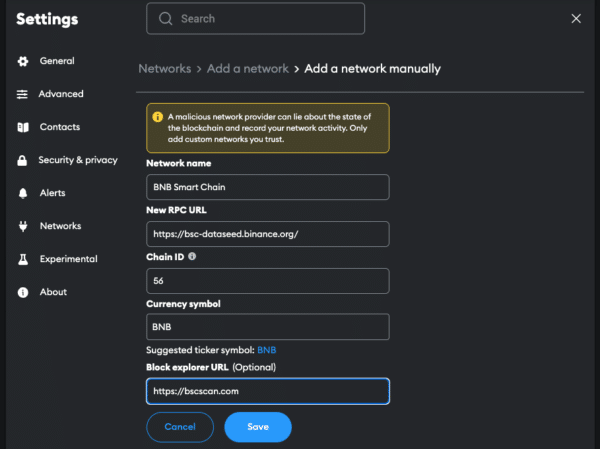Click the Experimental flask icon
The width and height of the screenshot is (600, 449).
(23, 259)
